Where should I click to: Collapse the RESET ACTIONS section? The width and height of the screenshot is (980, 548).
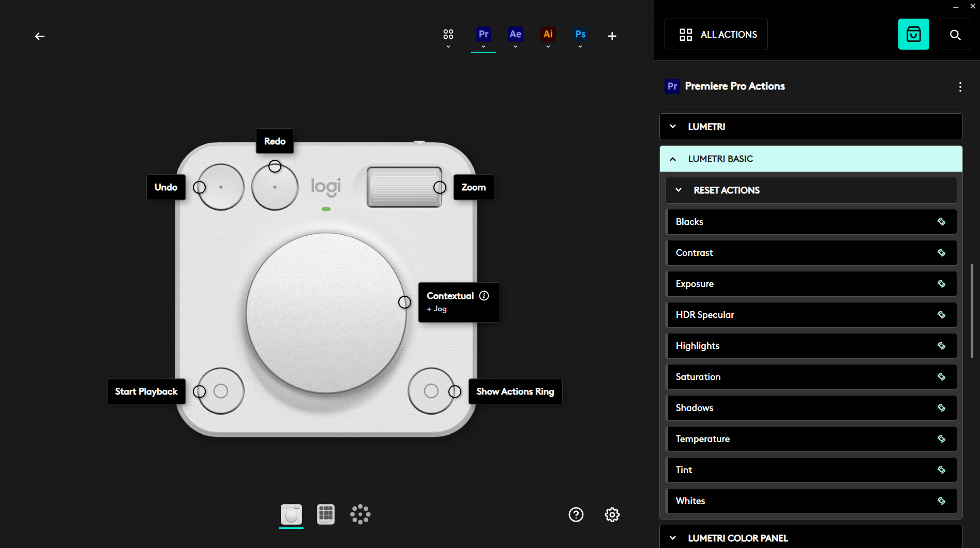(x=678, y=190)
